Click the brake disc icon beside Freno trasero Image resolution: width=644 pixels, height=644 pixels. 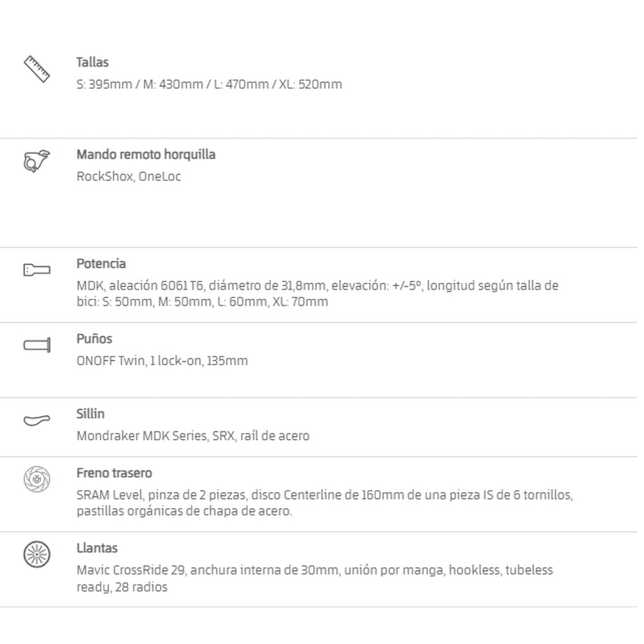point(37,479)
